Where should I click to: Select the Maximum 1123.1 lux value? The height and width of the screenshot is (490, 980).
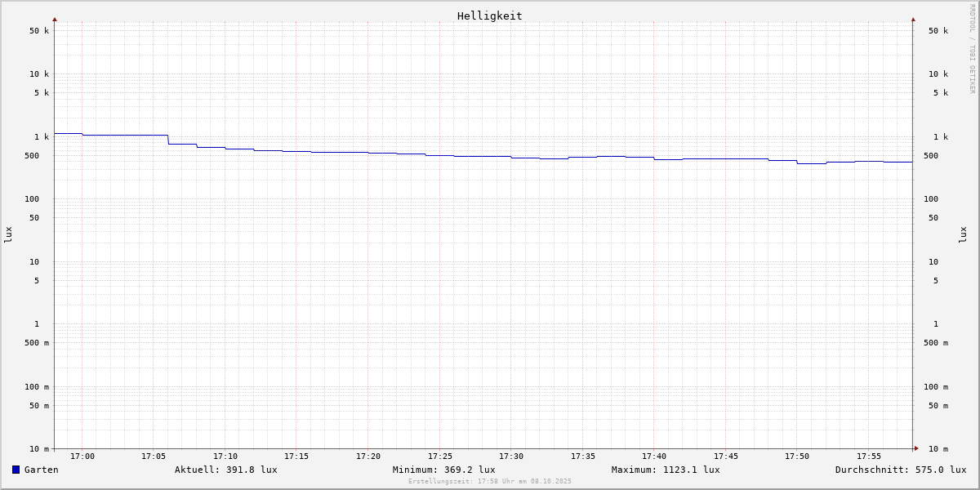click(666, 470)
